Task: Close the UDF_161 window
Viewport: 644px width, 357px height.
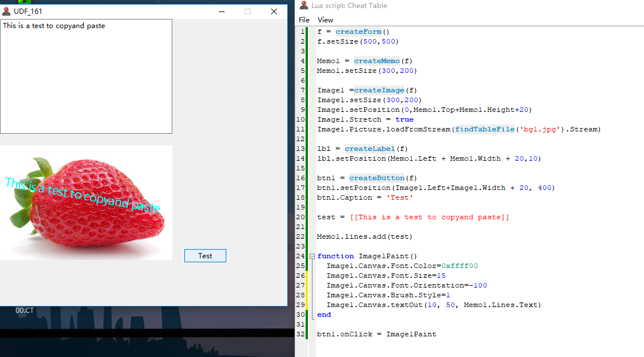Action: coord(274,11)
